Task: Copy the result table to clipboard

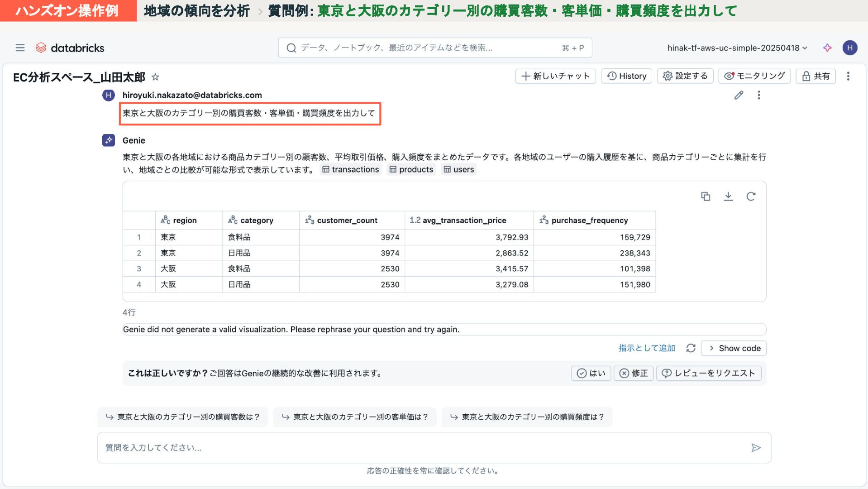Action: tap(706, 196)
